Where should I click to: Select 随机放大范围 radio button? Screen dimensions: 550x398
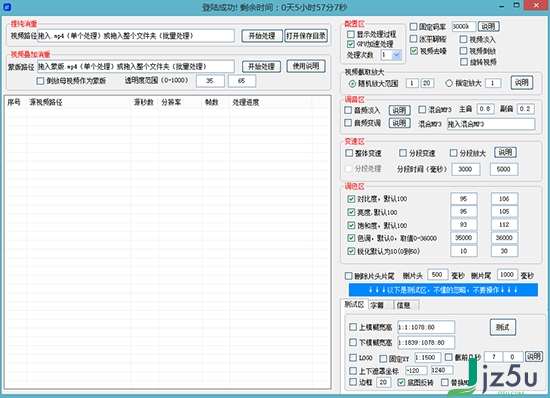click(352, 83)
